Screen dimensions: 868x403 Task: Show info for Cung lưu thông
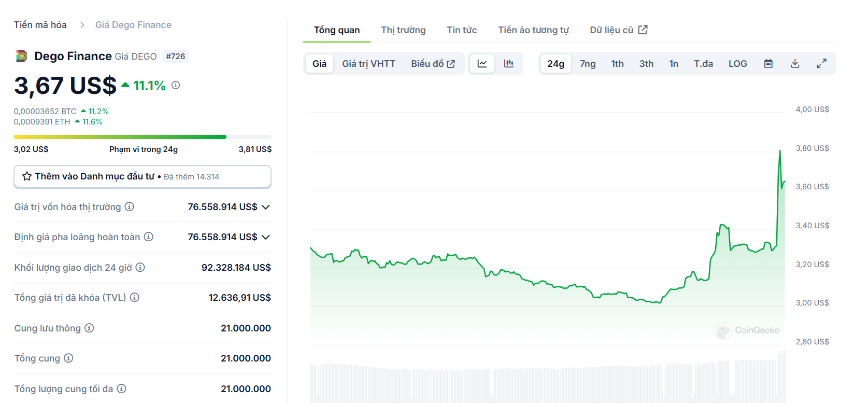89,328
